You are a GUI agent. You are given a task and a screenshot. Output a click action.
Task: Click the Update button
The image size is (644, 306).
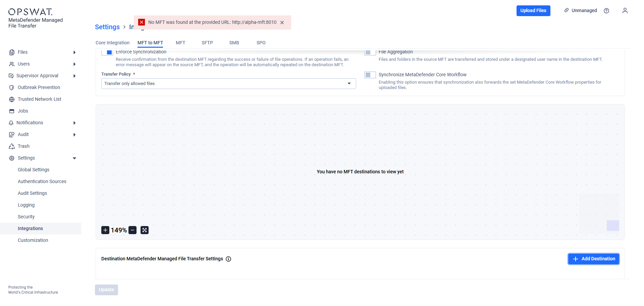106,290
